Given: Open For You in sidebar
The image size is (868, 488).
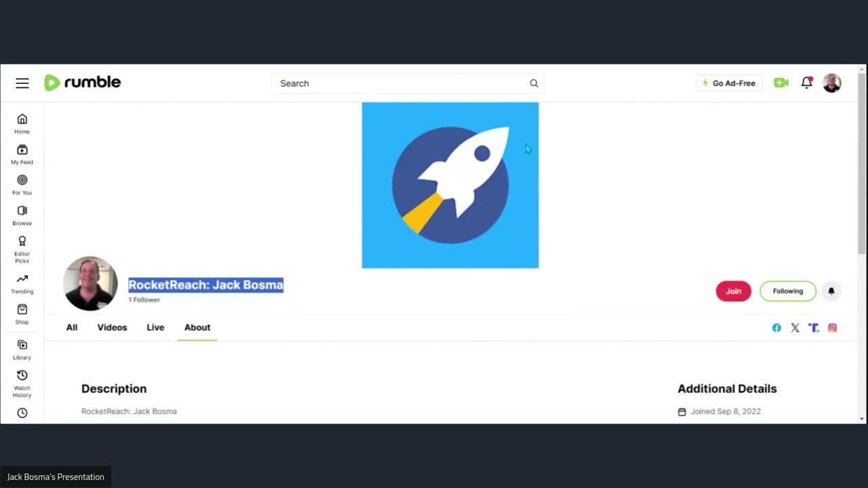Looking at the screenshot, I should [22, 185].
